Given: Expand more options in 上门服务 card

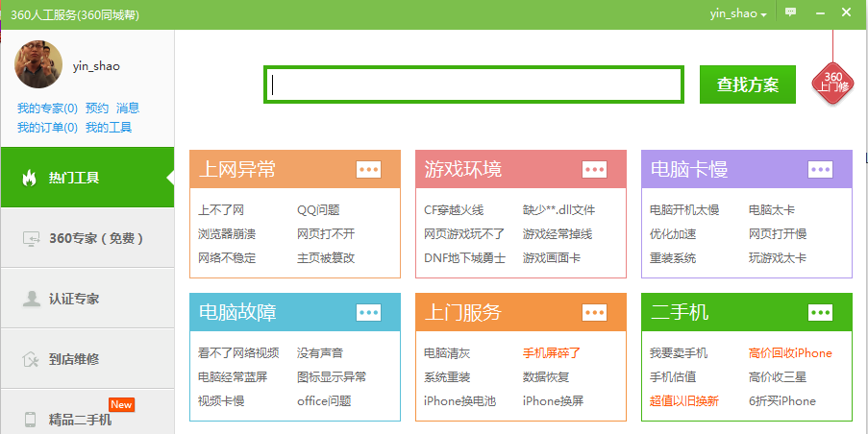Looking at the screenshot, I should pos(595,312).
